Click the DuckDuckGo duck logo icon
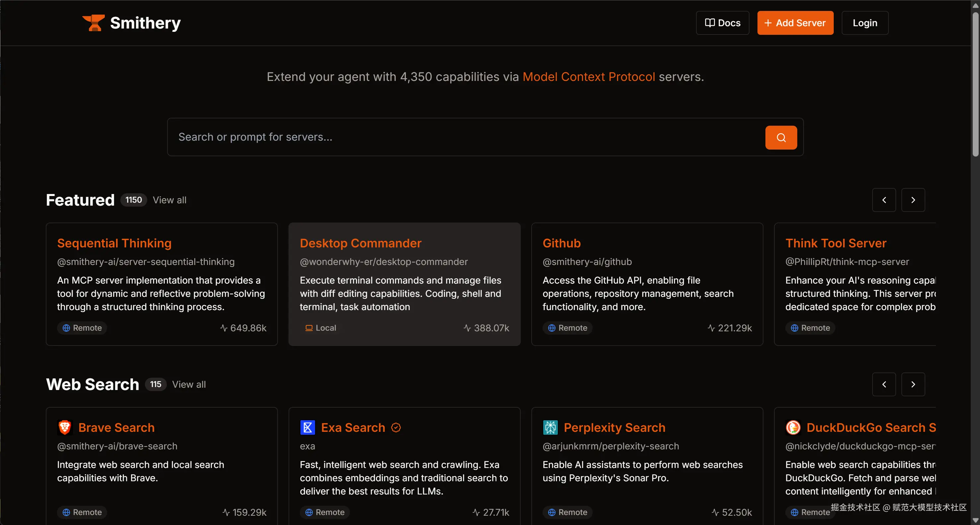 pos(793,427)
